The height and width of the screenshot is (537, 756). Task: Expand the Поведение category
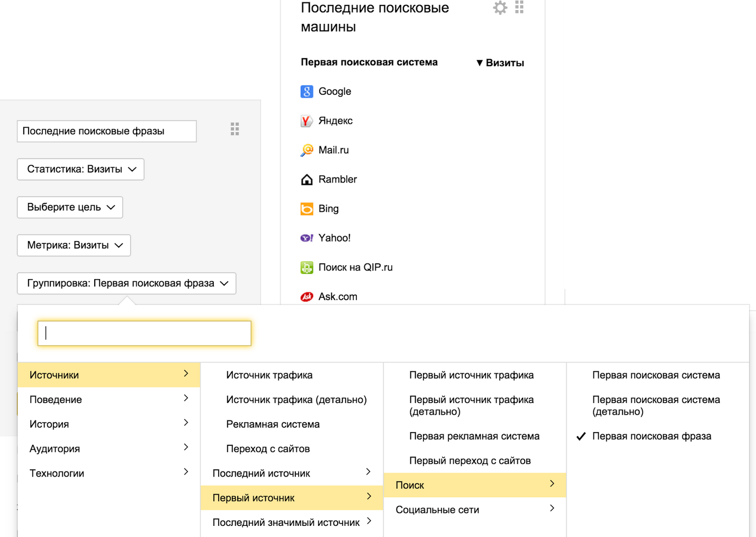[x=109, y=399]
